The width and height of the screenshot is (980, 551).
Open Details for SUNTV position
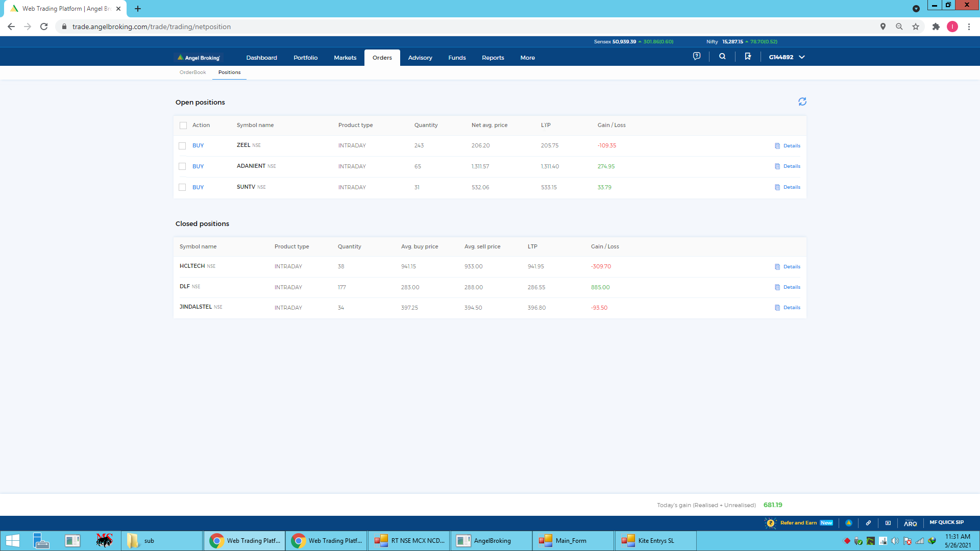click(x=788, y=187)
